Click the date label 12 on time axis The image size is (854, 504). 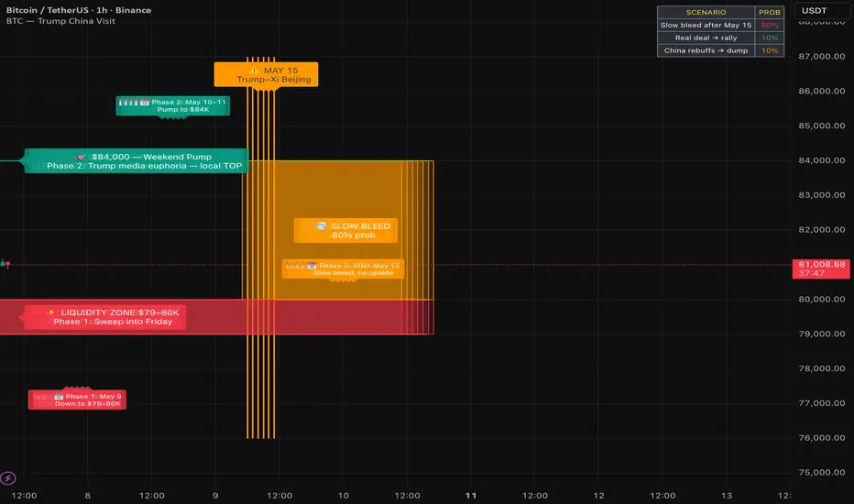point(598,495)
